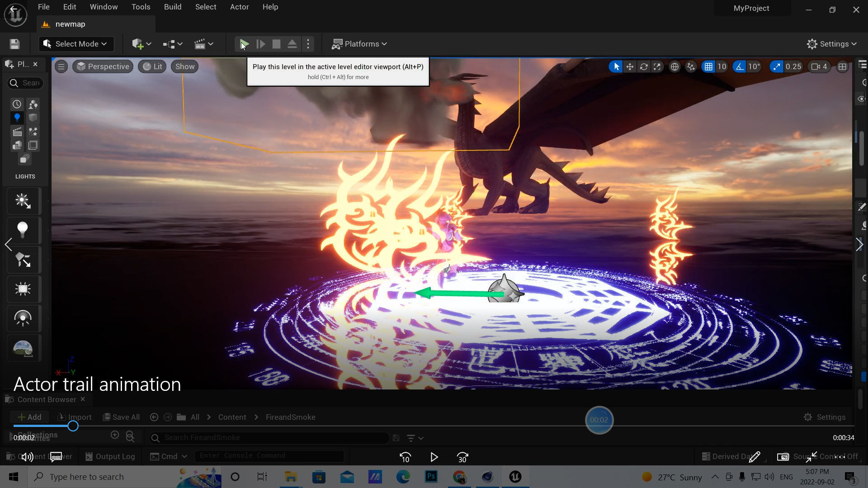Open the File menu
This screenshot has height=488, width=868.
tap(44, 7)
